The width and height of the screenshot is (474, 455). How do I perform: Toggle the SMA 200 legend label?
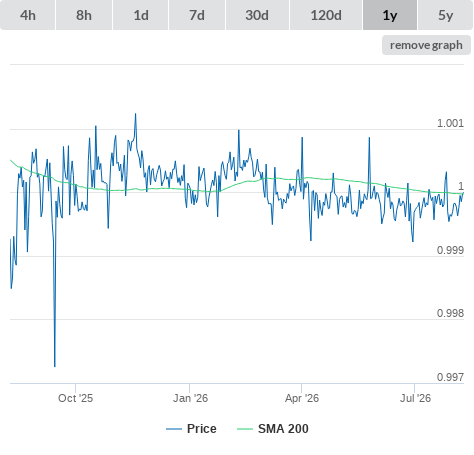click(x=283, y=429)
